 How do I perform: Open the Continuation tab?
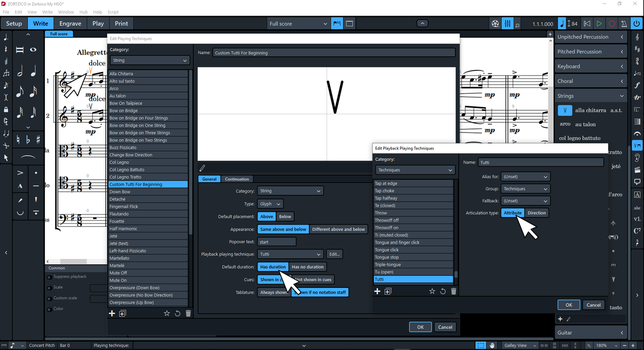[237, 179]
